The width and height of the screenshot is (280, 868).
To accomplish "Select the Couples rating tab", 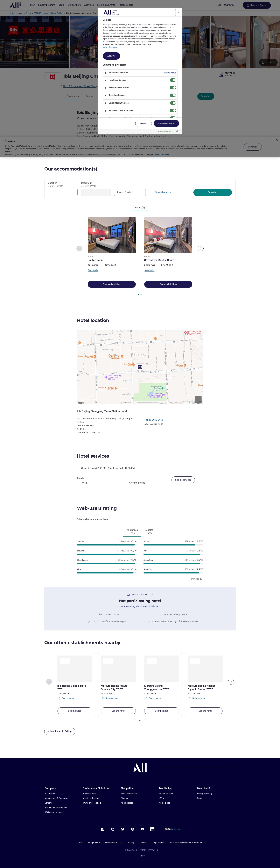I will 149,532.
